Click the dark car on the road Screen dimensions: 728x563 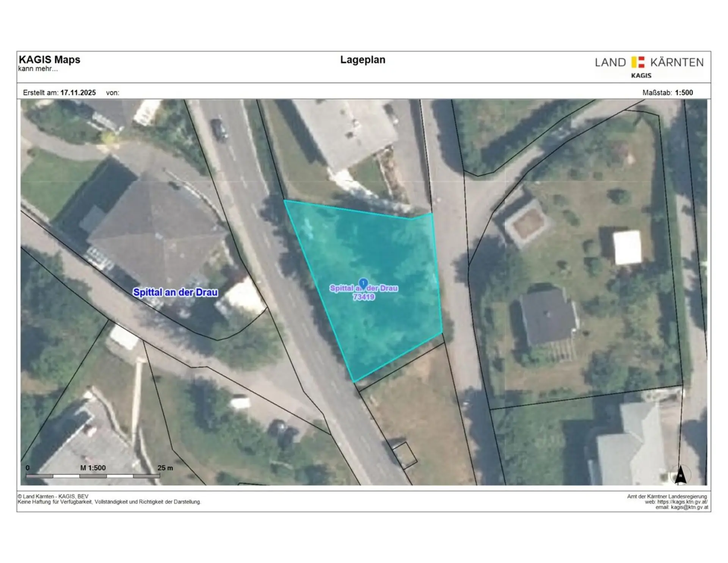(x=219, y=129)
